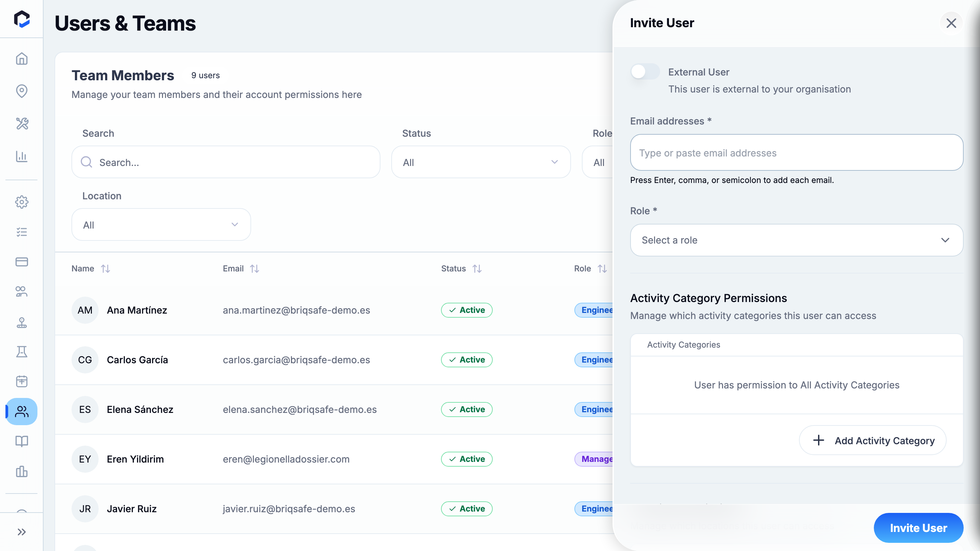Open the stamp sidebar icon
Viewport: 980px width, 551px height.
[22, 322]
